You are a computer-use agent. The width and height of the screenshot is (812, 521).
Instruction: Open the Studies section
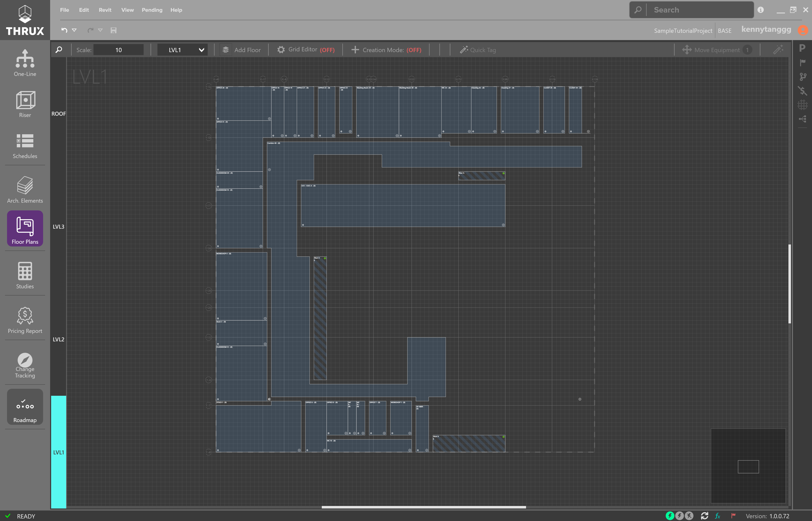tap(25, 275)
